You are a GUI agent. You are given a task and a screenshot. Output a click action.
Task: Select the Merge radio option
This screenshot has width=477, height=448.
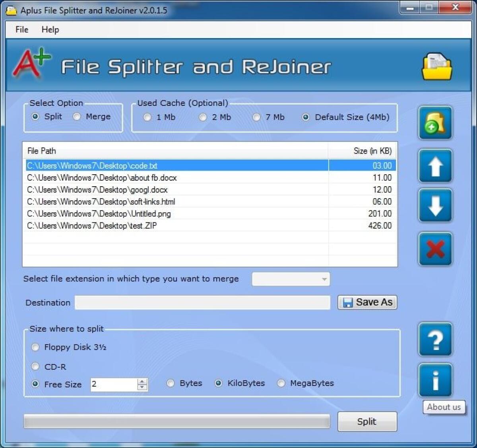77,117
